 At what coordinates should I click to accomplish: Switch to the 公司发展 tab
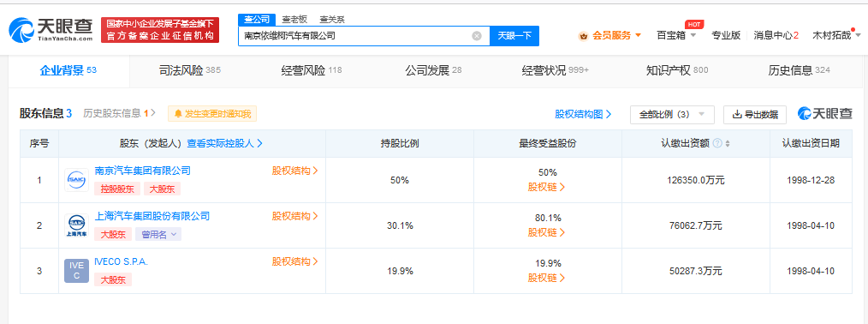(x=433, y=71)
